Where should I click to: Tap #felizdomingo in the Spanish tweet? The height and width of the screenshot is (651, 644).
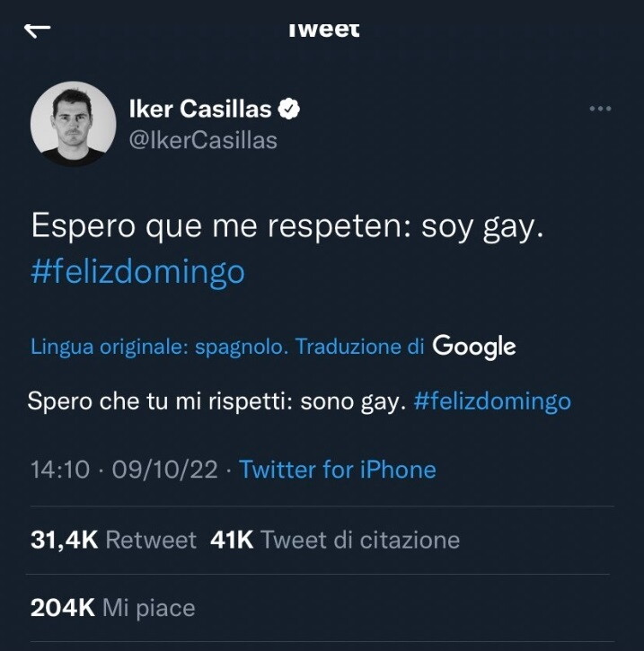(137, 271)
